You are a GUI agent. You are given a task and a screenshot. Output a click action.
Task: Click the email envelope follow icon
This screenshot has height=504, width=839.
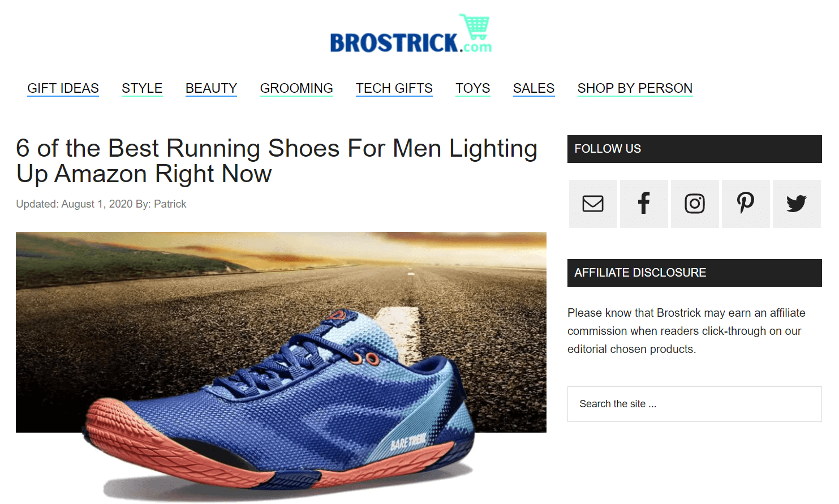pyautogui.click(x=593, y=204)
